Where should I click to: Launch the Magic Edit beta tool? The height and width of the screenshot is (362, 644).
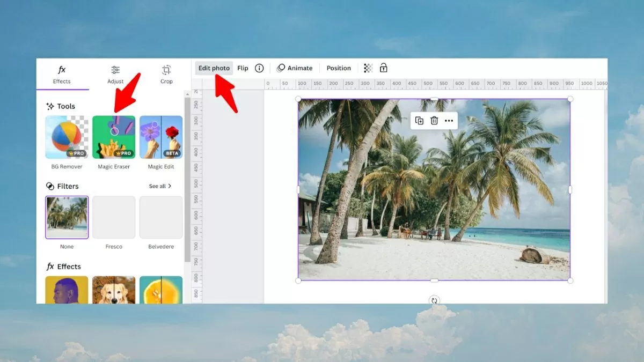tap(160, 137)
